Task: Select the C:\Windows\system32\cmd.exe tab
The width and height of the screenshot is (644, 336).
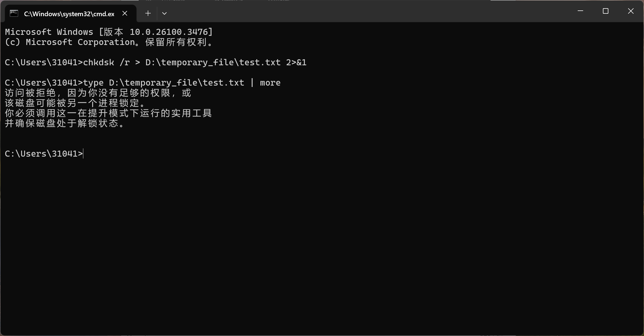Action: click(69, 14)
